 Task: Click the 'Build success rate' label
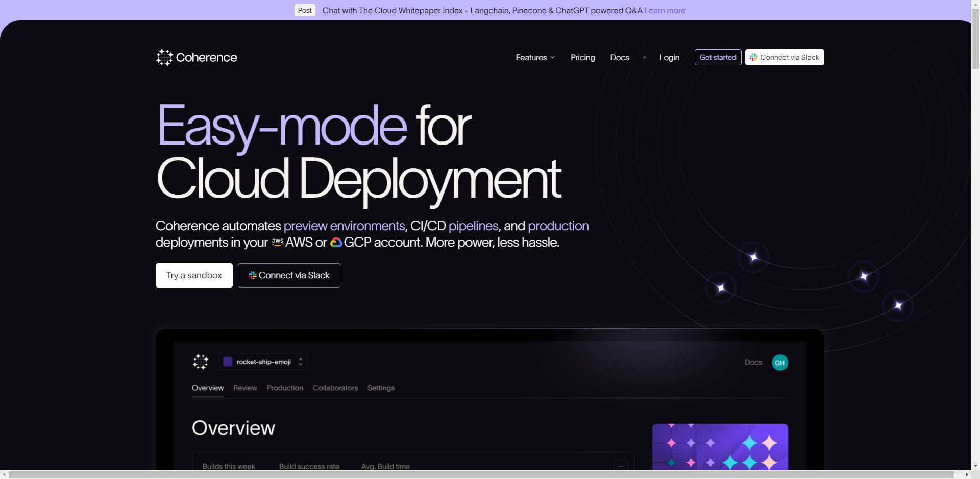coord(309,466)
